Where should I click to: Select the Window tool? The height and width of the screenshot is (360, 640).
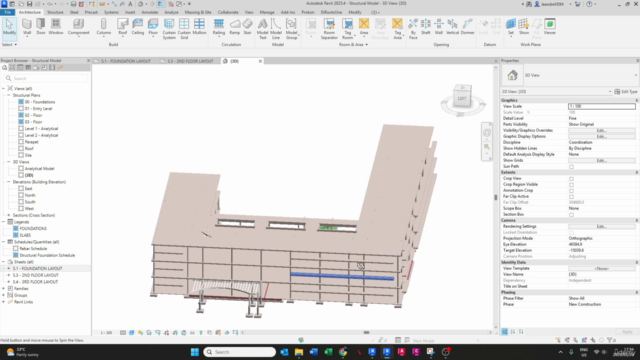56,27
